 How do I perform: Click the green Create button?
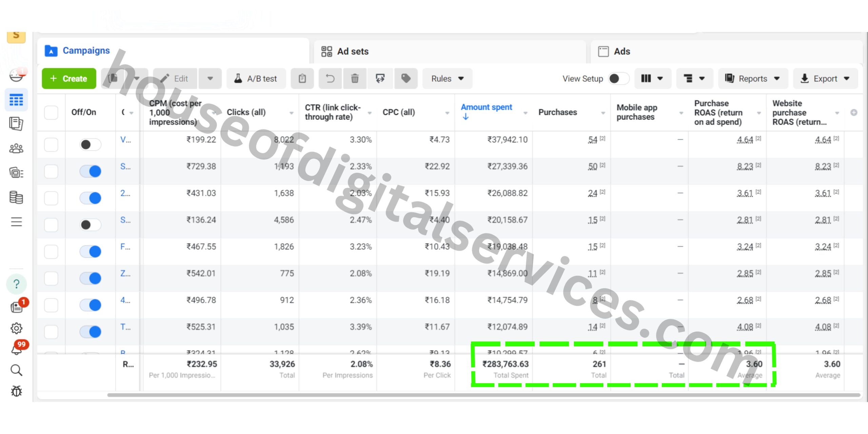pyautogui.click(x=69, y=79)
